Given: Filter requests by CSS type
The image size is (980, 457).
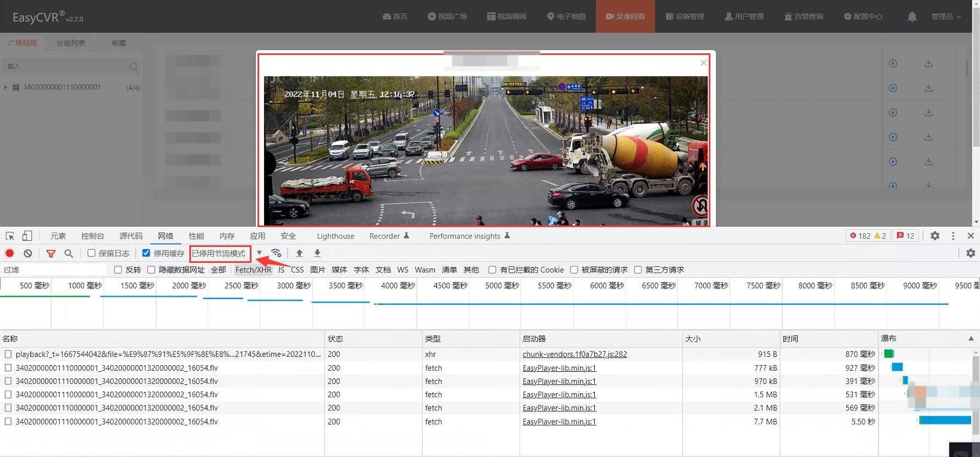Looking at the screenshot, I should click(x=297, y=269).
